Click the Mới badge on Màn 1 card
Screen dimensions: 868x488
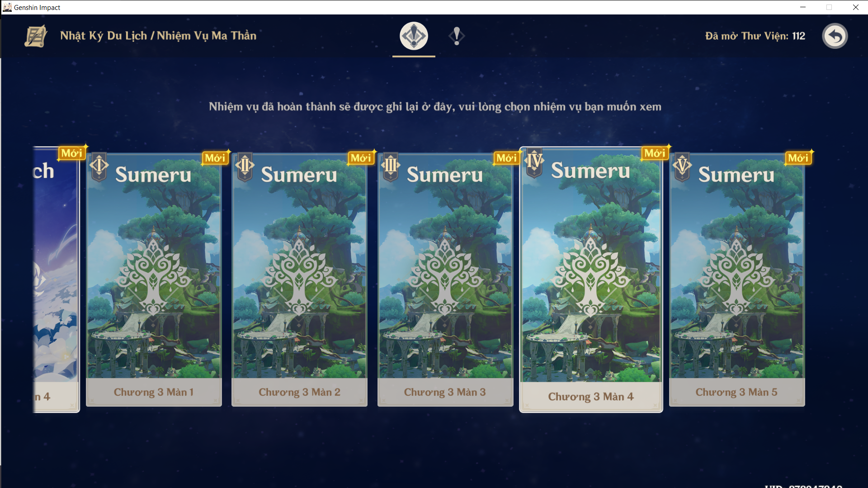click(x=215, y=158)
